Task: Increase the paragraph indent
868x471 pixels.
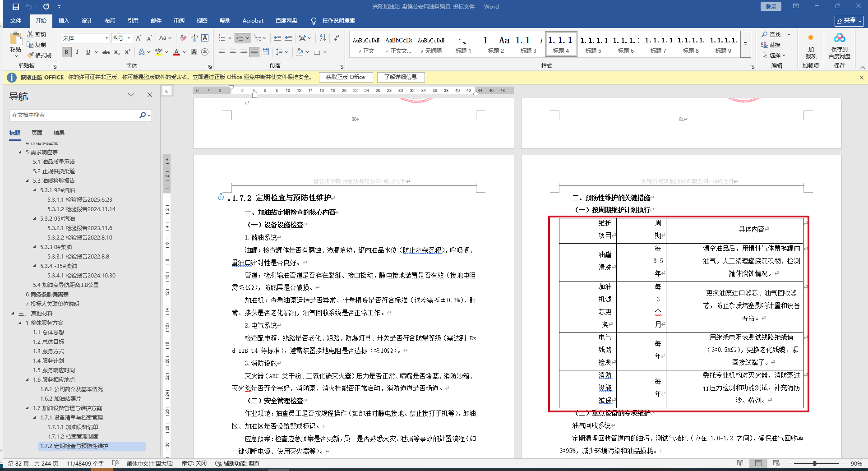Action: point(288,38)
